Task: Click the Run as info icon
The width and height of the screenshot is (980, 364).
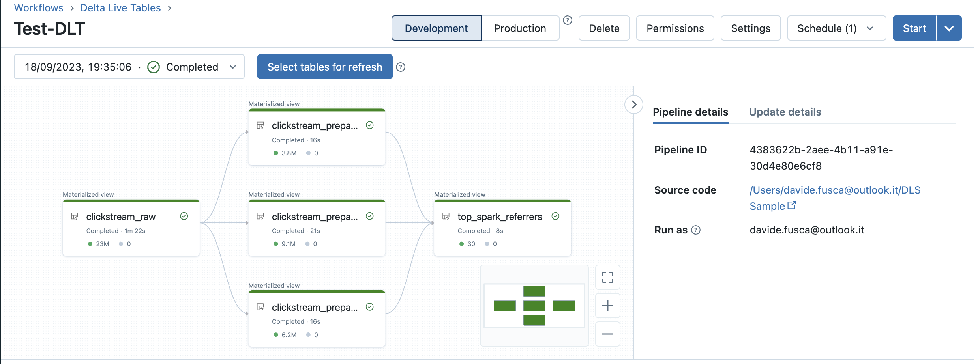Action: [x=696, y=230]
